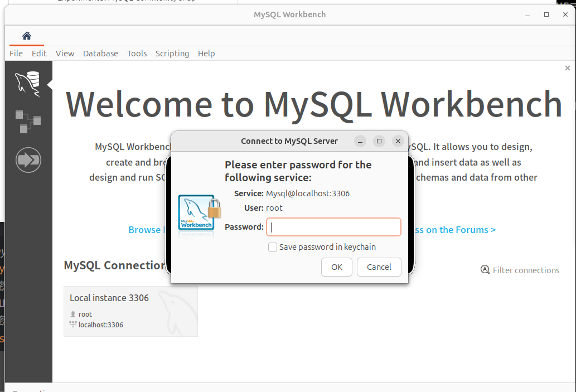Click the Browse link
Viewport: 576px width, 392px height.
click(x=145, y=230)
